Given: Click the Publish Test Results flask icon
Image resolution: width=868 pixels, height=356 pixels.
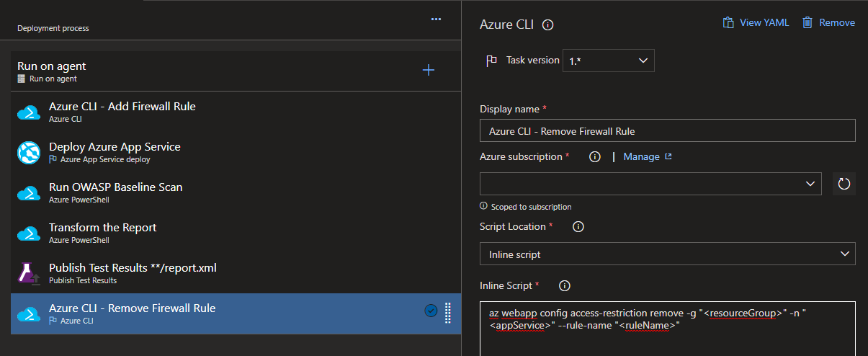Looking at the screenshot, I should (x=29, y=273).
